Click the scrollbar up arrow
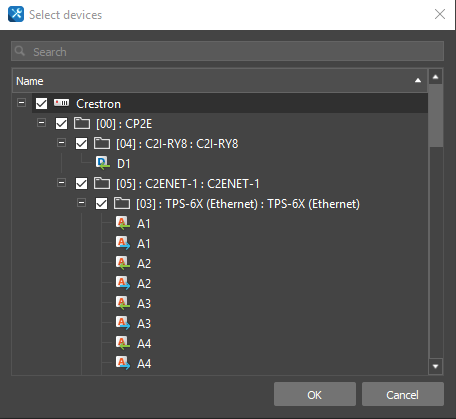 435,77
